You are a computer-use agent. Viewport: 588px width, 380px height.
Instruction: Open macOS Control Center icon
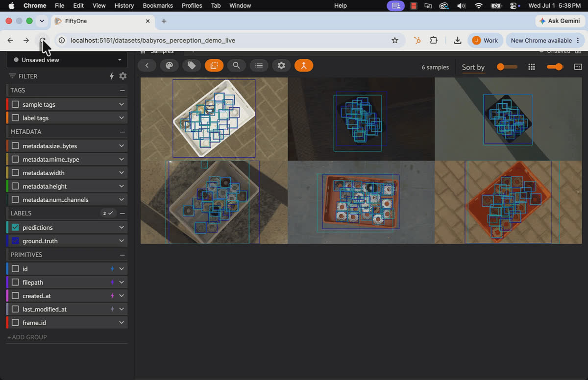(x=514, y=6)
